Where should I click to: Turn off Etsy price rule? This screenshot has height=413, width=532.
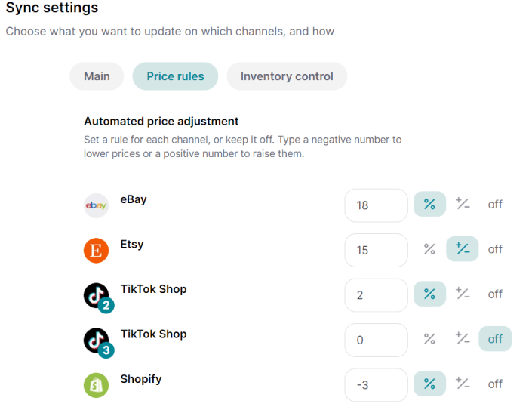coord(495,249)
